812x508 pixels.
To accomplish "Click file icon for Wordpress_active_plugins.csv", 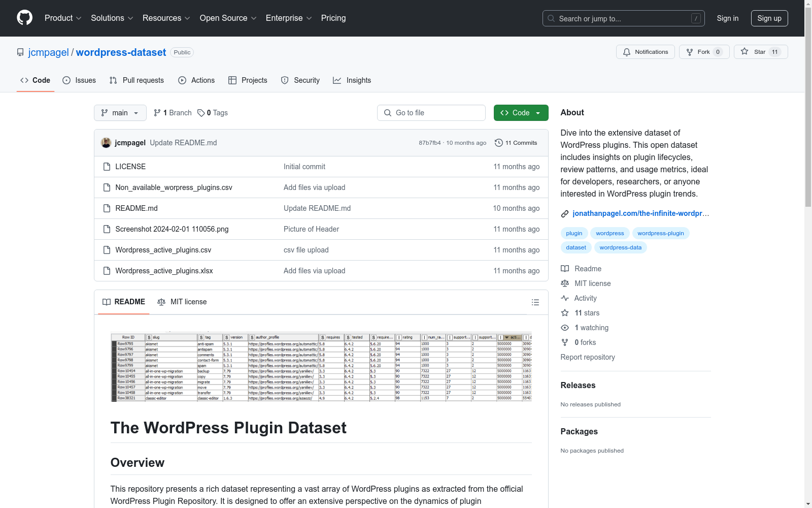I will coord(107,250).
